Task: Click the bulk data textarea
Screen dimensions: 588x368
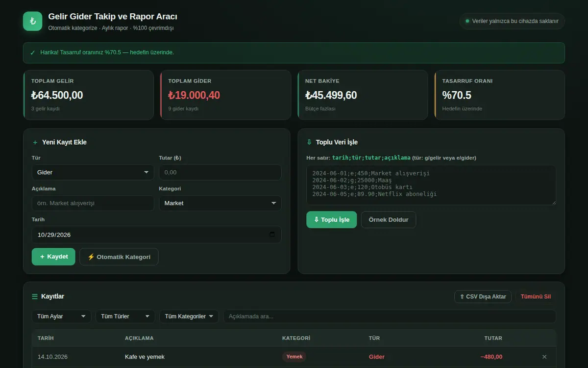Action: (431, 185)
